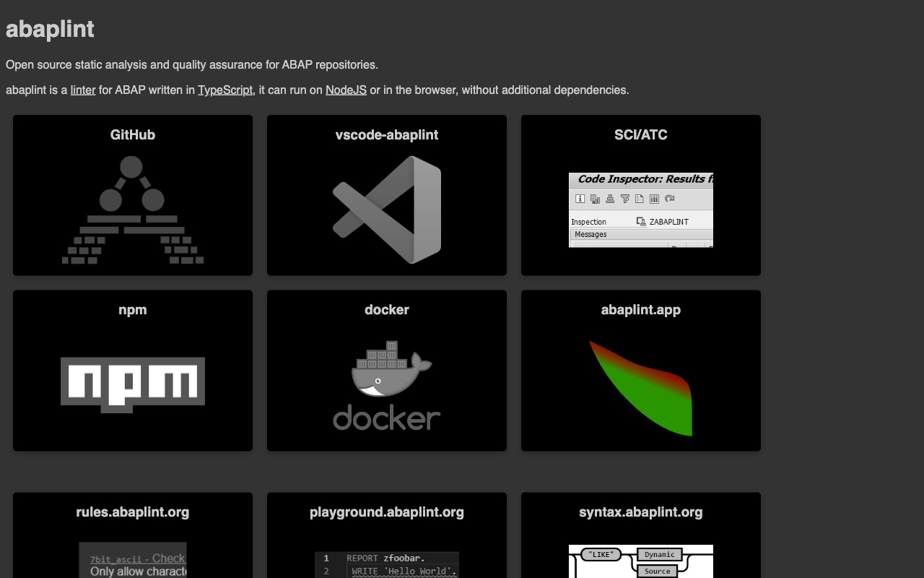Viewport: 924px width, 578px height.
Task: Click the Visual Studio Code logo
Action: point(387,210)
